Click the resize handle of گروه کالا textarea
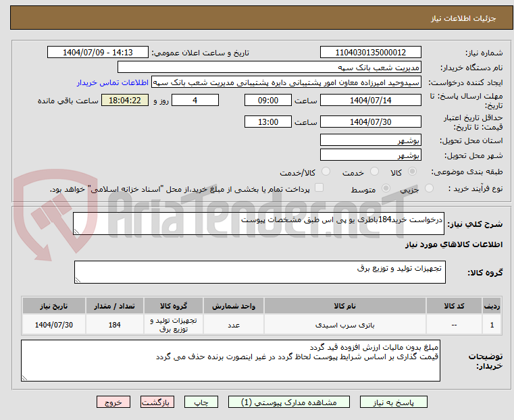This screenshot has width=514, height=420. [78, 280]
